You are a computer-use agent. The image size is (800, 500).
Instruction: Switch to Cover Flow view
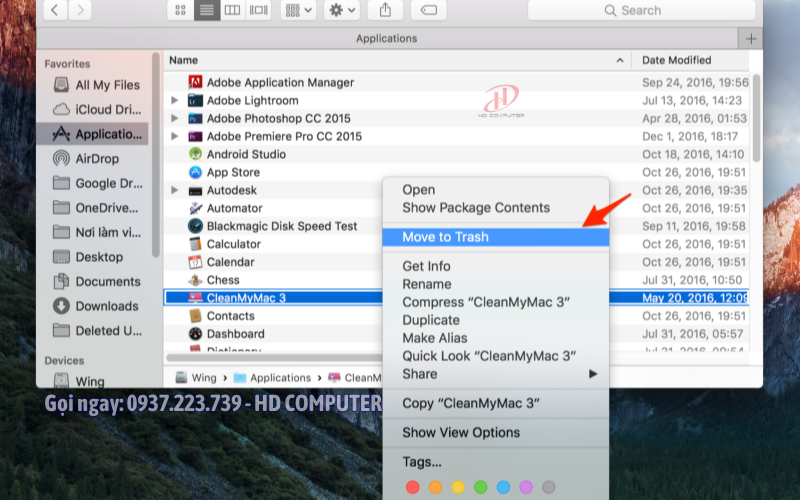coord(258,10)
